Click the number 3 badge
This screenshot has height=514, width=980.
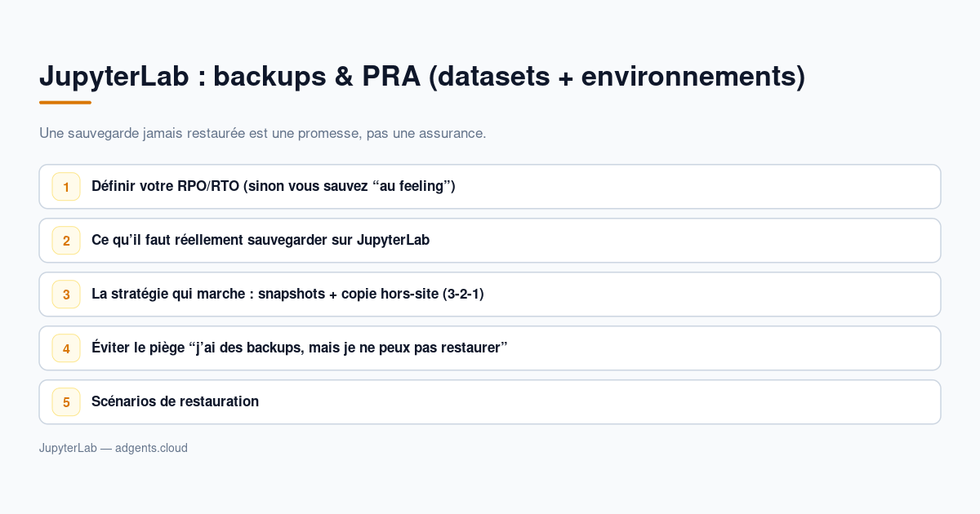coord(66,295)
